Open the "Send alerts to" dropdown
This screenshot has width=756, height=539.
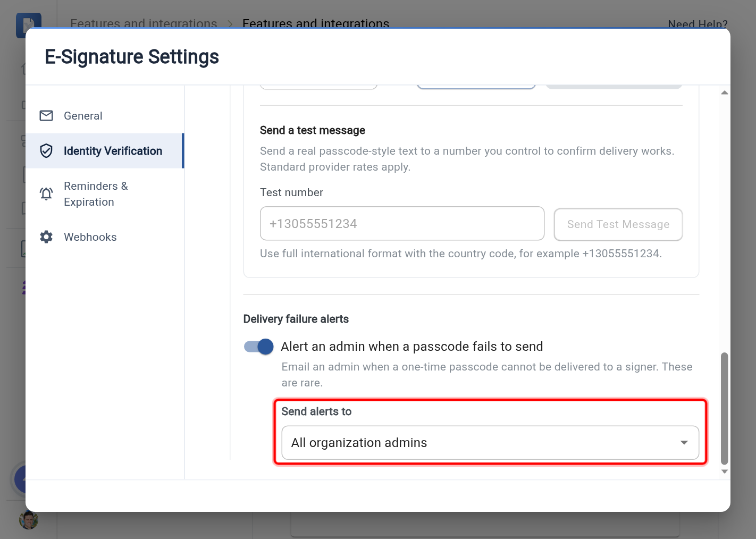pos(490,443)
